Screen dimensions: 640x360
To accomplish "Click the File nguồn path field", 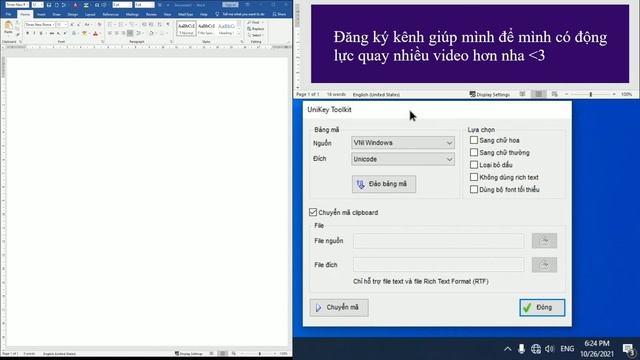I will pyautogui.click(x=439, y=241).
